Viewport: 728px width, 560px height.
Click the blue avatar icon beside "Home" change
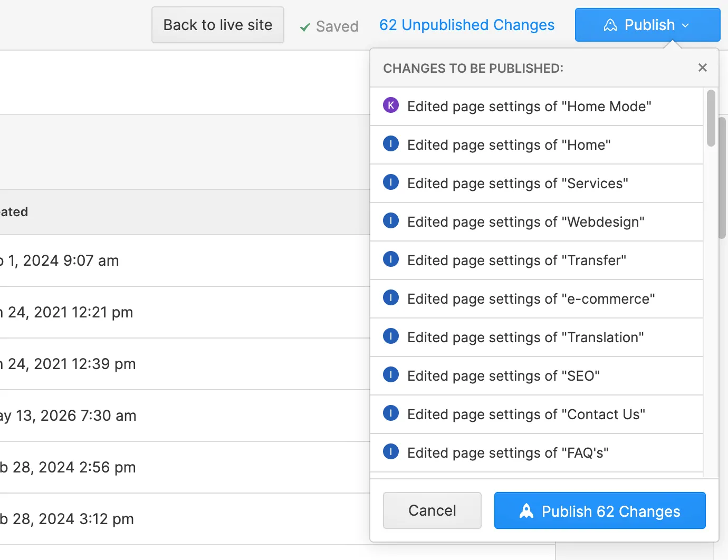point(391,143)
